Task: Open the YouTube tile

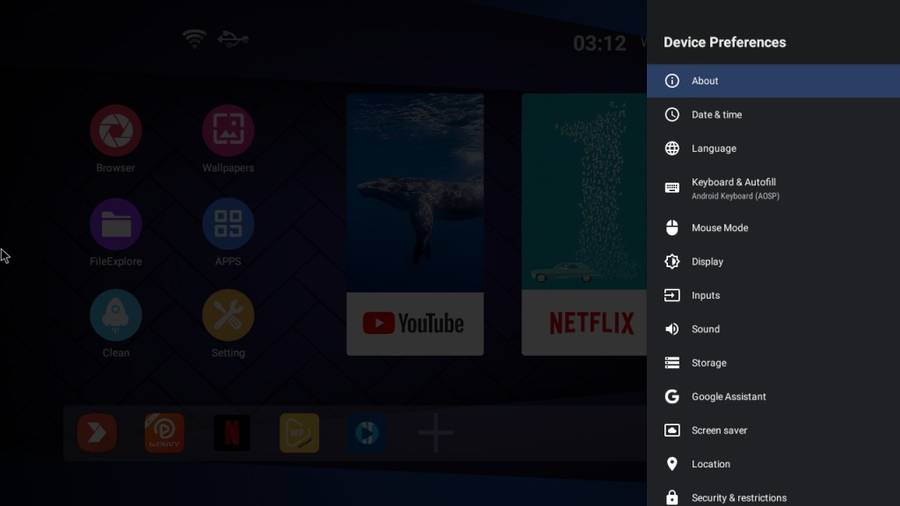Action: click(x=415, y=225)
